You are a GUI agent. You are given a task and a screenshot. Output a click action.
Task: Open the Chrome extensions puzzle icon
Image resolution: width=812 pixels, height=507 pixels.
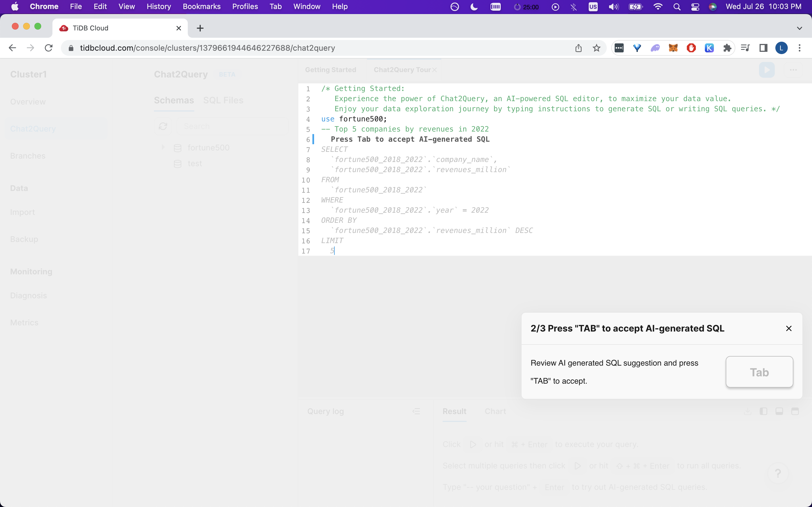click(727, 48)
